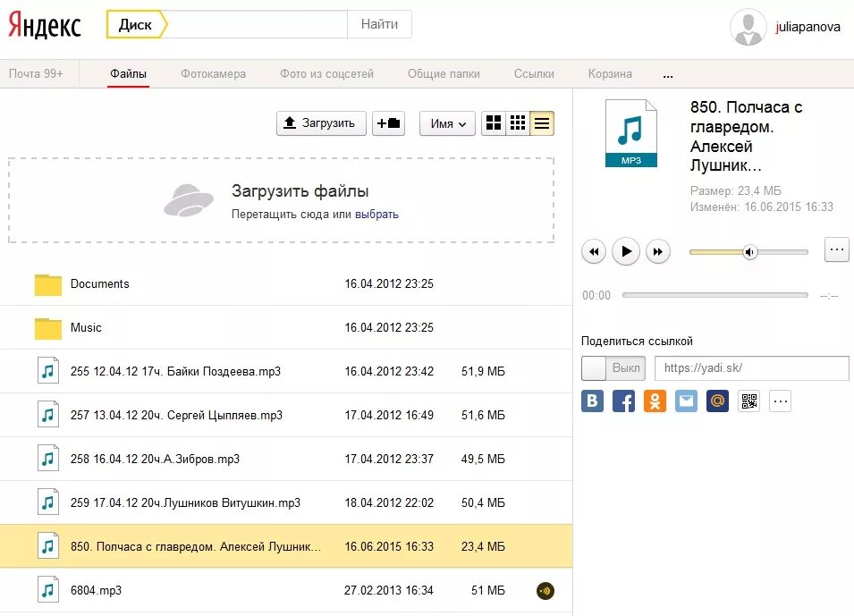Show the QR code for the link
This screenshot has width=854, height=616.
[748, 401]
